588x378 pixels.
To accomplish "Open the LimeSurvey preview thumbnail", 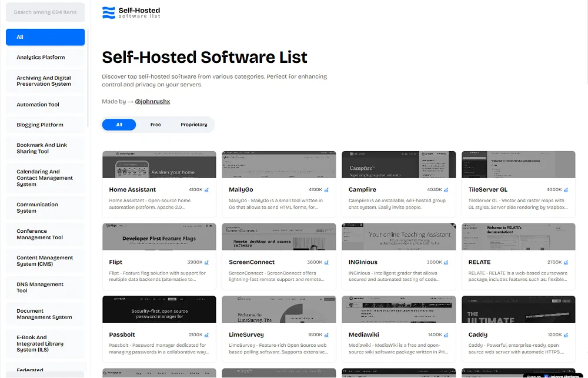I will tap(278, 309).
